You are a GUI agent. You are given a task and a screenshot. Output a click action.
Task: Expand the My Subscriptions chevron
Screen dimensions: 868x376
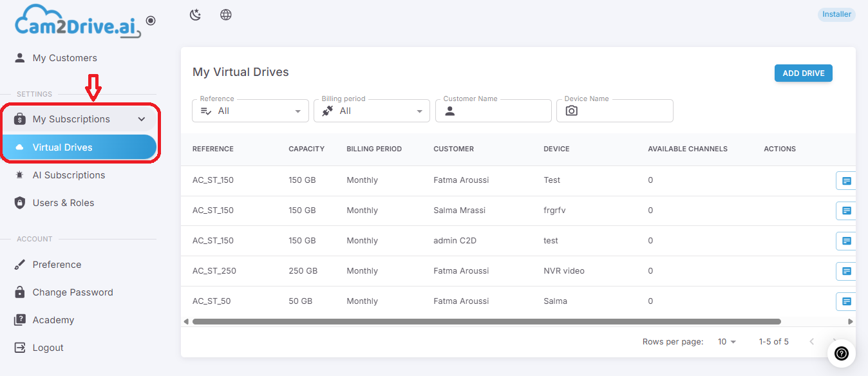click(142, 119)
